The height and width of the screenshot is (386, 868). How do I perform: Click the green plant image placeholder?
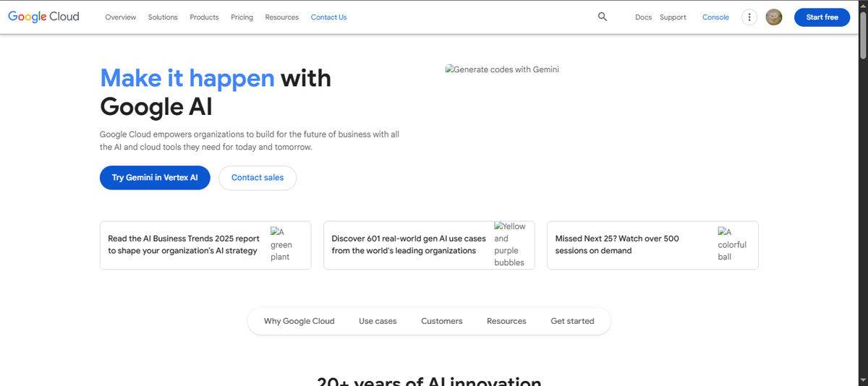281,244
